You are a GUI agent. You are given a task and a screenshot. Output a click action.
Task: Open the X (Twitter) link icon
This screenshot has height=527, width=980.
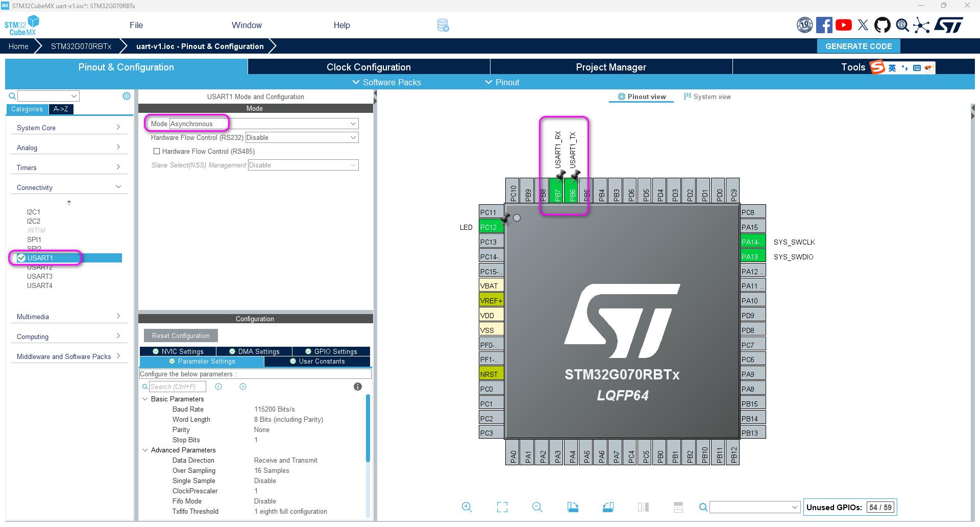tap(863, 25)
